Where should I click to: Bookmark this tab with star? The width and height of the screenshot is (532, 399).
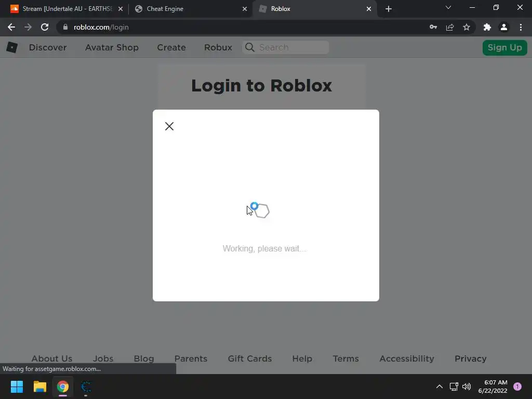point(466,27)
